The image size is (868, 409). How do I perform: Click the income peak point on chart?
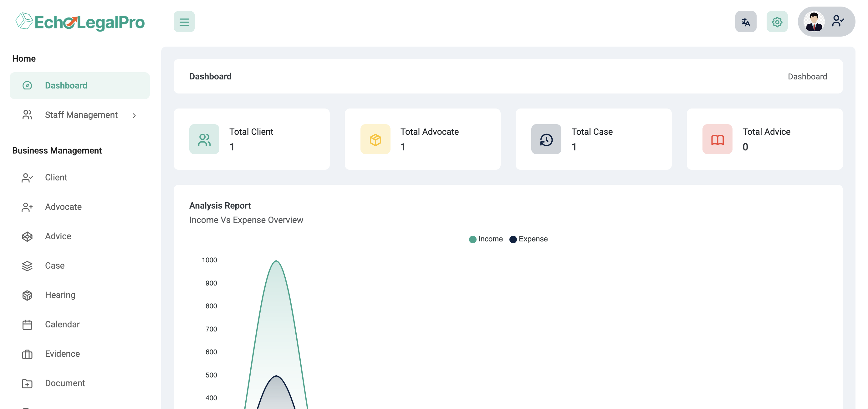(x=276, y=261)
